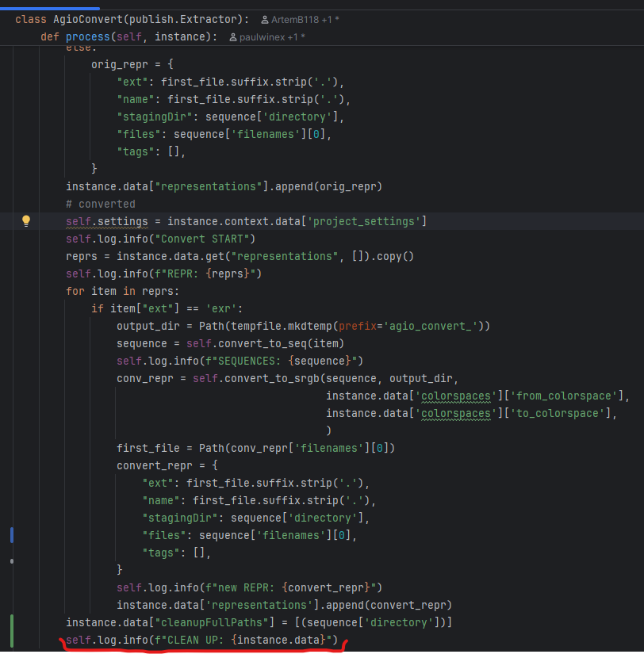Click the "cleanupFullPaths" key string
Screen dimensions: 644x654
pos(211,623)
